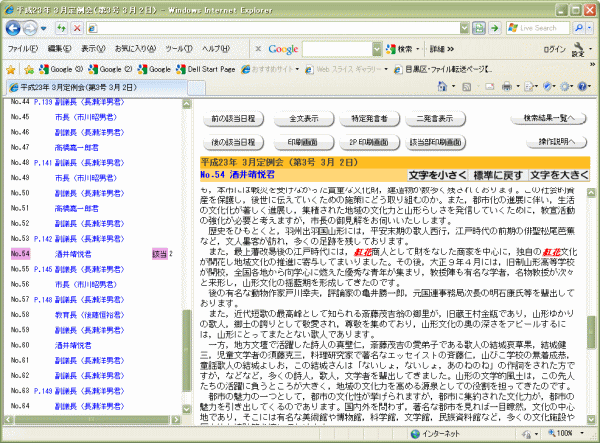Click the 2P 印刷画面 button
Viewport: 600px width, 443px height.
point(369,142)
